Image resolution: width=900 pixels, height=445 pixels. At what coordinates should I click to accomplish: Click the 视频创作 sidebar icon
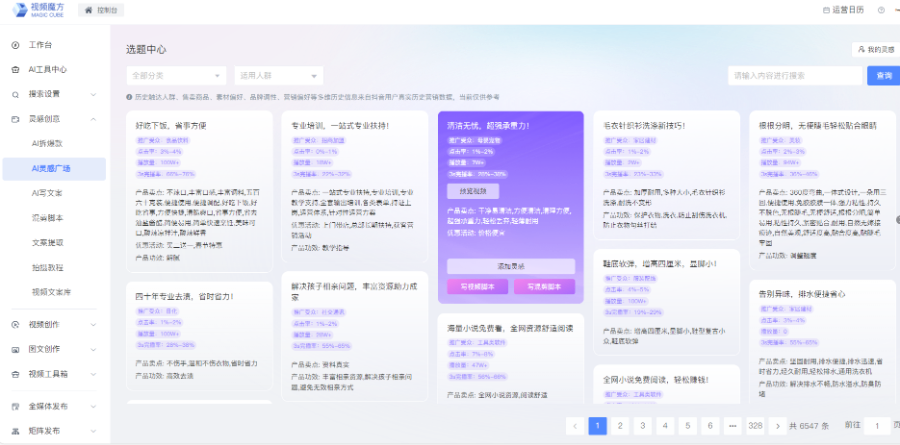pyautogui.click(x=15, y=324)
